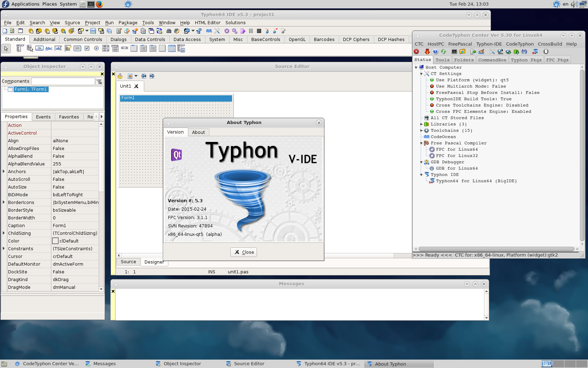Viewport: 588px width, 368px height.
Task: Select 'Typhon64 for Linux64 (BigIDE)' tree item
Action: point(476,181)
